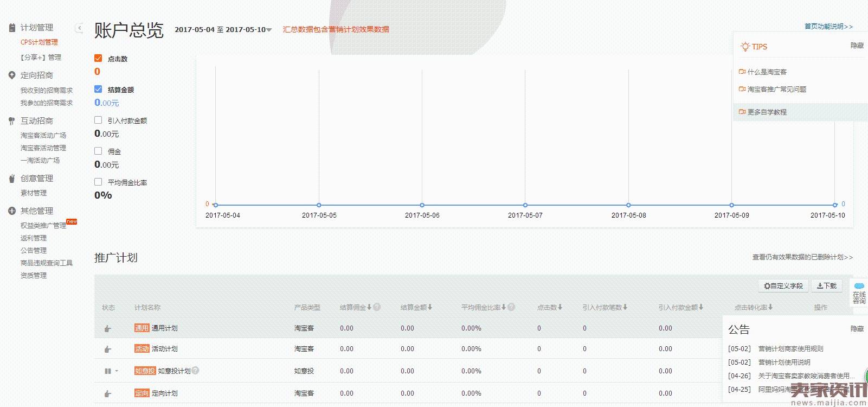Viewport: 868px width, 407px height.
Task: Click the status icon of 活动计划 row
Action: pos(108,349)
